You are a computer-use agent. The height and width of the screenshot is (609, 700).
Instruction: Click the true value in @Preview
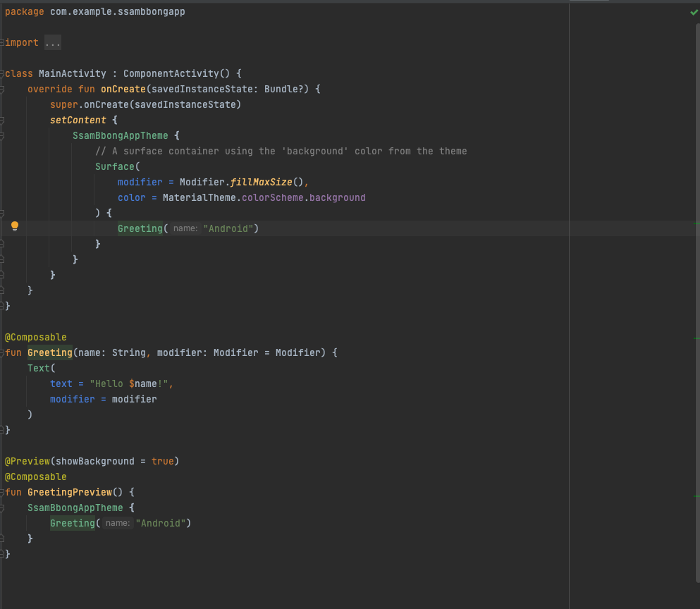pos(163,461)
